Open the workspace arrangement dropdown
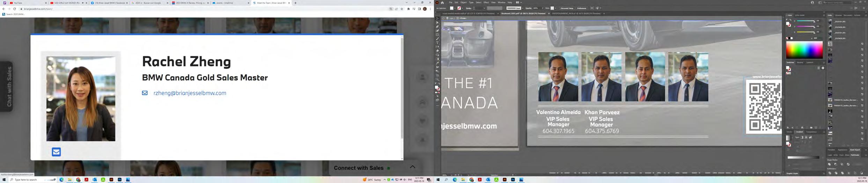This screenshot has height=183, width=868. tap(519, 2)
